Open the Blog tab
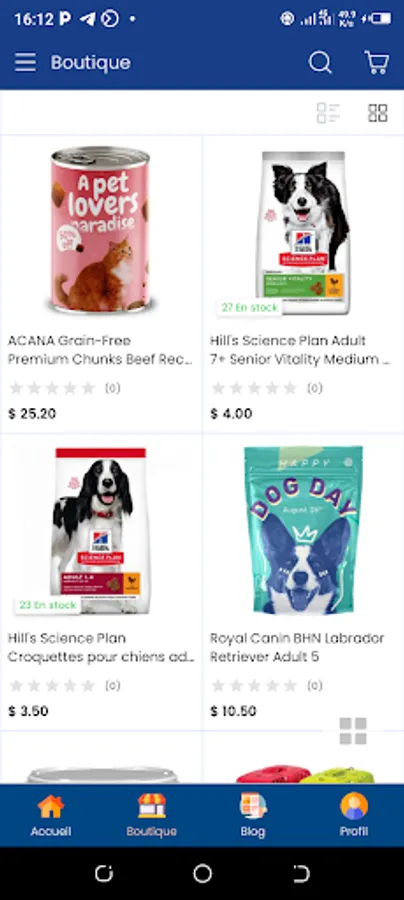Image resolution: width=404 pixels, height=900 pixels. pyautogui.click(x=252, y=816)
